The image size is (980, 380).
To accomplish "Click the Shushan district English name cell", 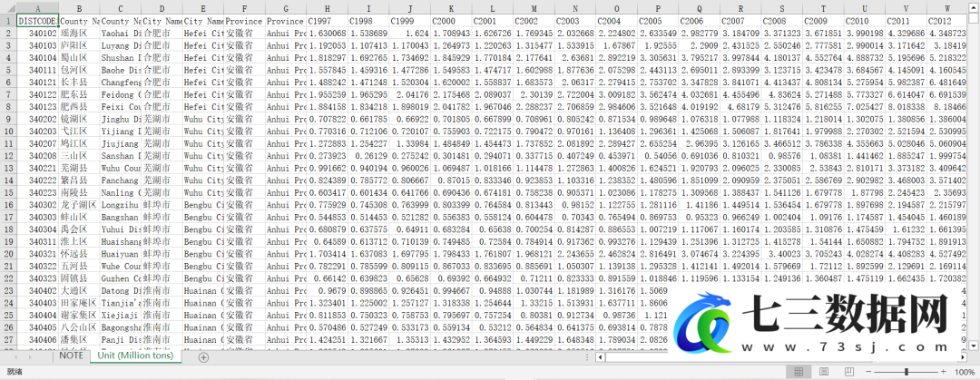I will click(x=120, y=57).
